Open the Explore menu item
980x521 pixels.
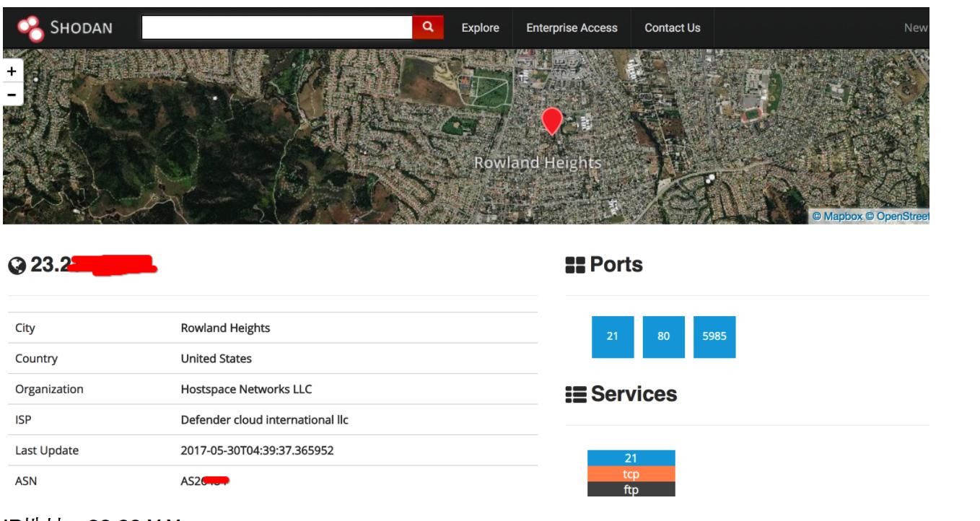click(481, 28)
